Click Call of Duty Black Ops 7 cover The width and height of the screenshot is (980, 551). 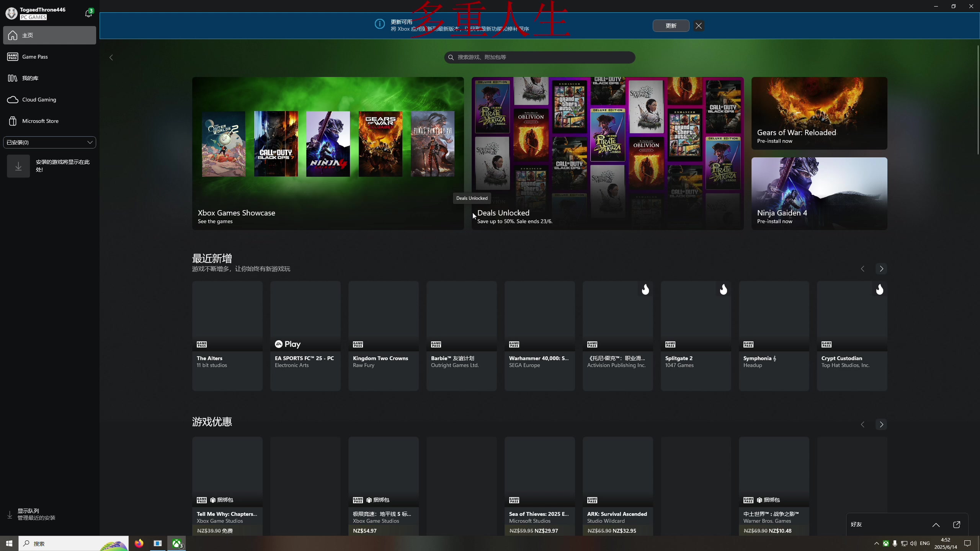tap(276, 144)
